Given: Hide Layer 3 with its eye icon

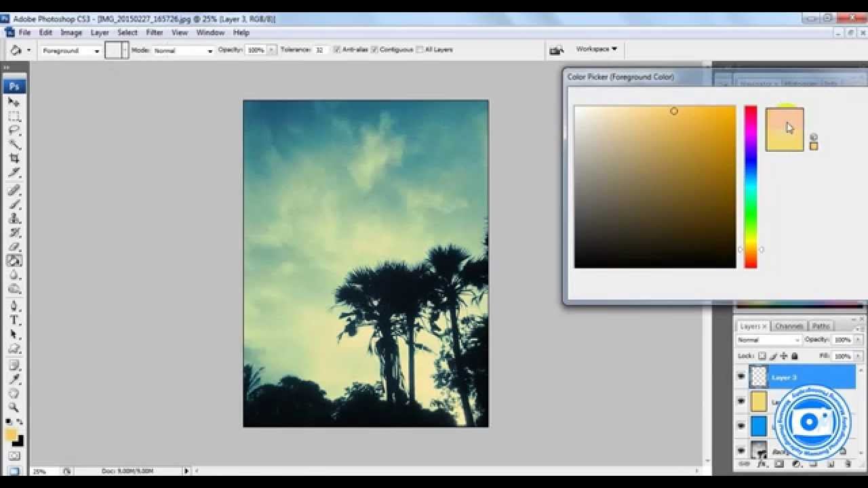Looking at the screenshot, I should pyautogui.click(x=741, y=377).
